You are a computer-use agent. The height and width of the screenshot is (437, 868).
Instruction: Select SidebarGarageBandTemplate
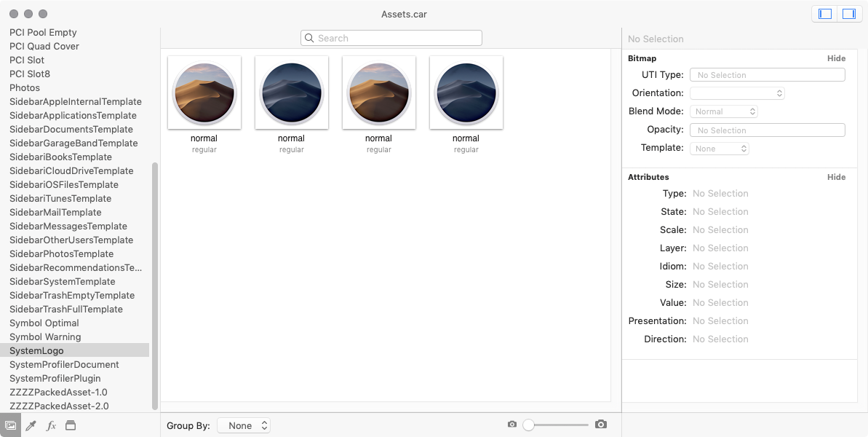tap(73, 143)
